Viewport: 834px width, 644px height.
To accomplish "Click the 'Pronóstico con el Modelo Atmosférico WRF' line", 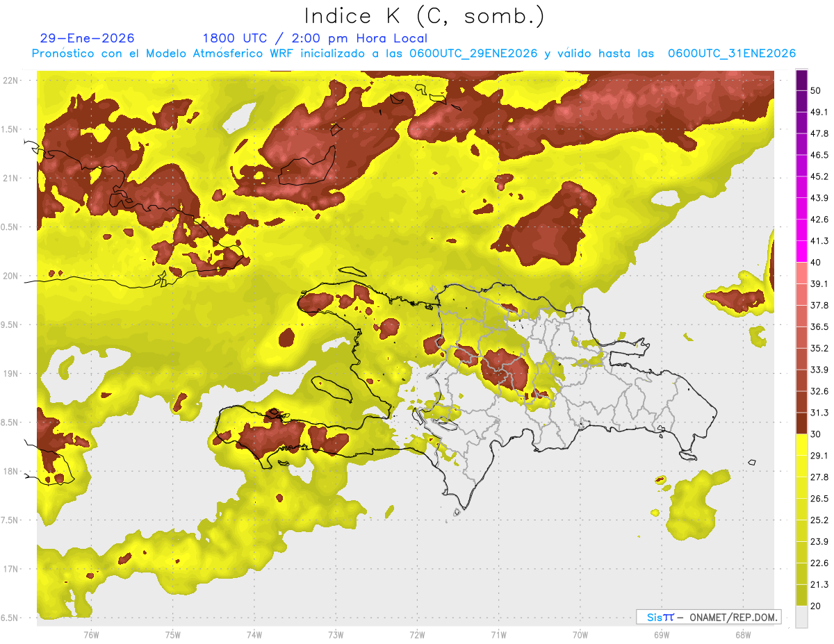I will pyautogui.click(x=414, y=53).
